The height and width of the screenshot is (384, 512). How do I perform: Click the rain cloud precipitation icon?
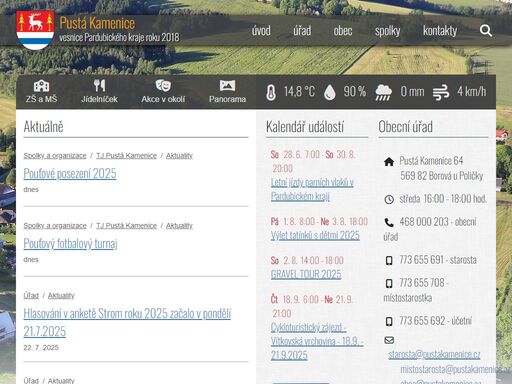(x=383, y=92)
